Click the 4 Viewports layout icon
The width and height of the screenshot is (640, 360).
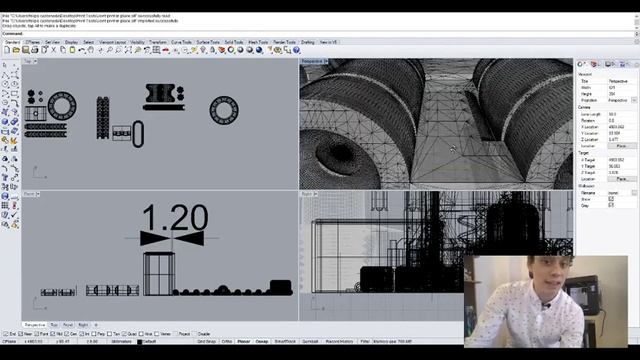[156, 50]
